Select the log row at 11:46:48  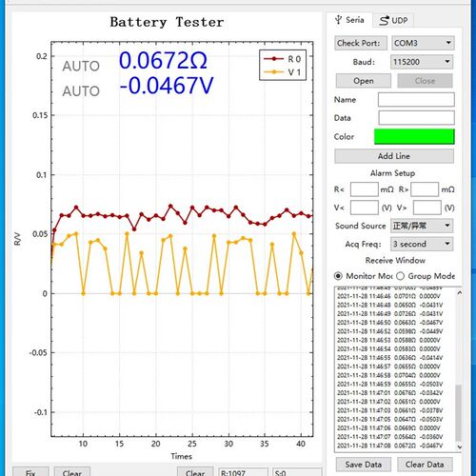click(x=389, y=305)
